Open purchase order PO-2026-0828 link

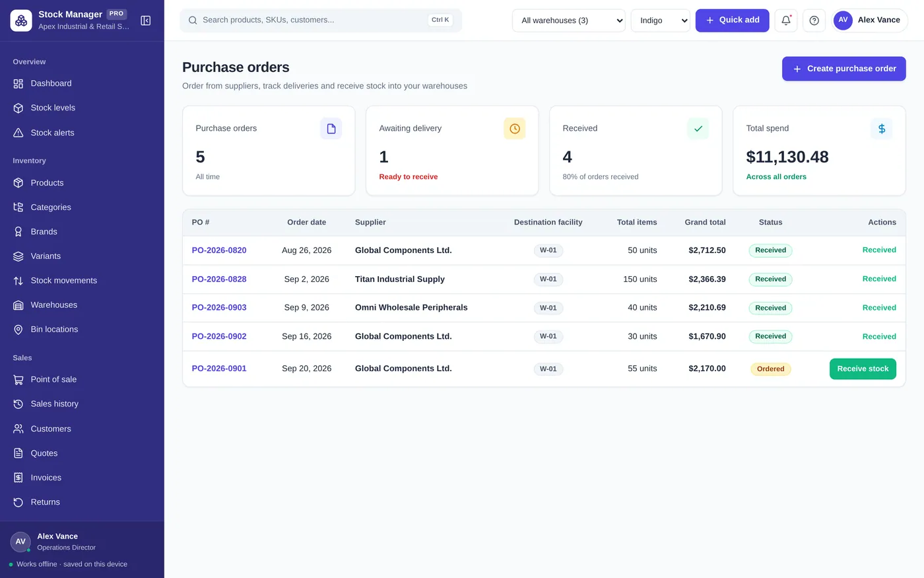[219, 279]
